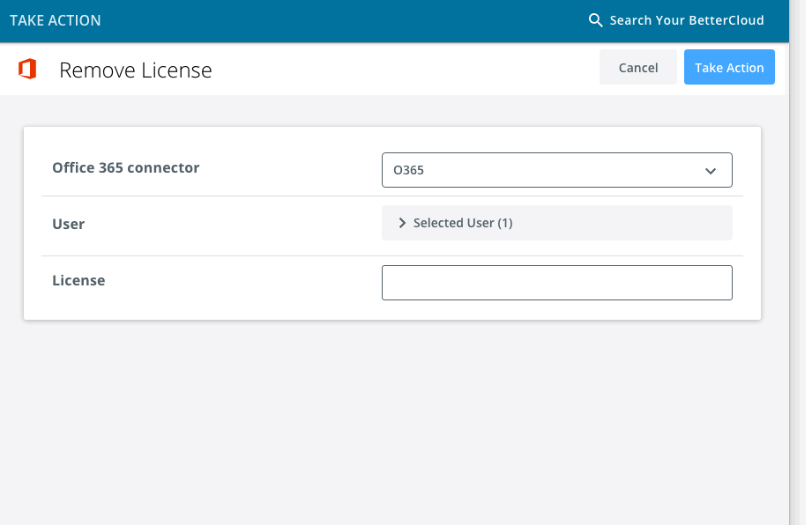The width and height of the screenshot is (812, 525).
Task: Click the chevron arrow in the O365 dropdown
Action: 711,171
